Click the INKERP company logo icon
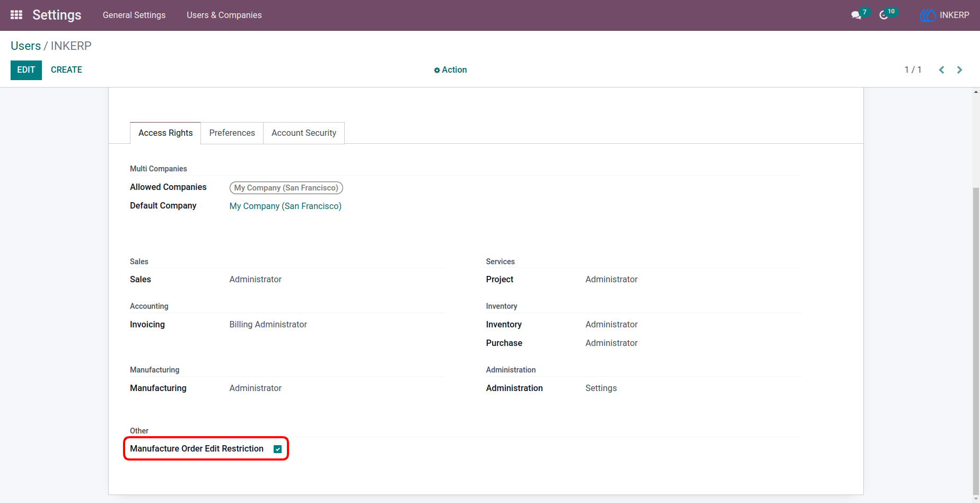This screenshot has height=503, width=980. (928, 15)
